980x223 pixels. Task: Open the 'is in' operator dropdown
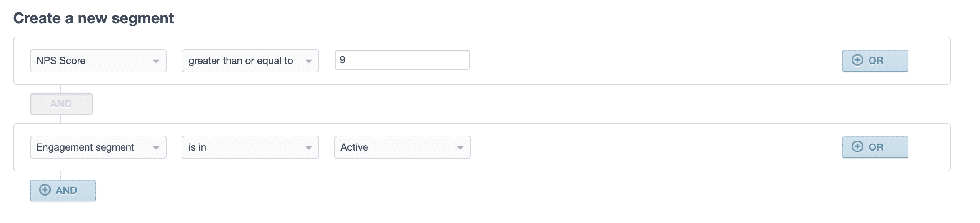[250, 147]
